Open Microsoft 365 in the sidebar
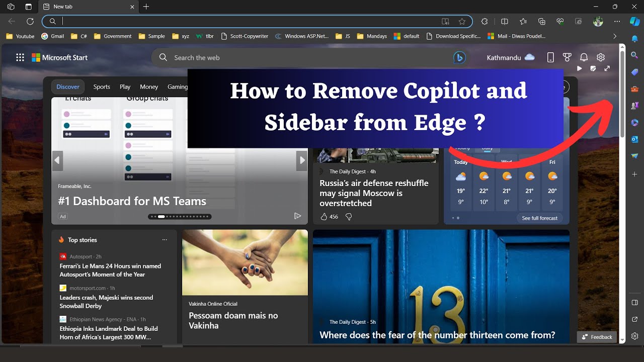Viewport: 644px width, 362px height. click(634, 122)
